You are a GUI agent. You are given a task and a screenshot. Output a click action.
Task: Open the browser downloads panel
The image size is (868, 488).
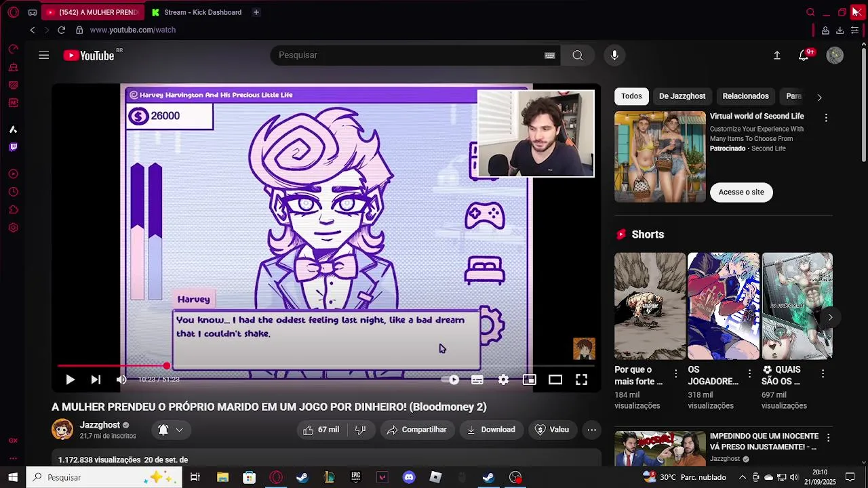coord(840,30)
